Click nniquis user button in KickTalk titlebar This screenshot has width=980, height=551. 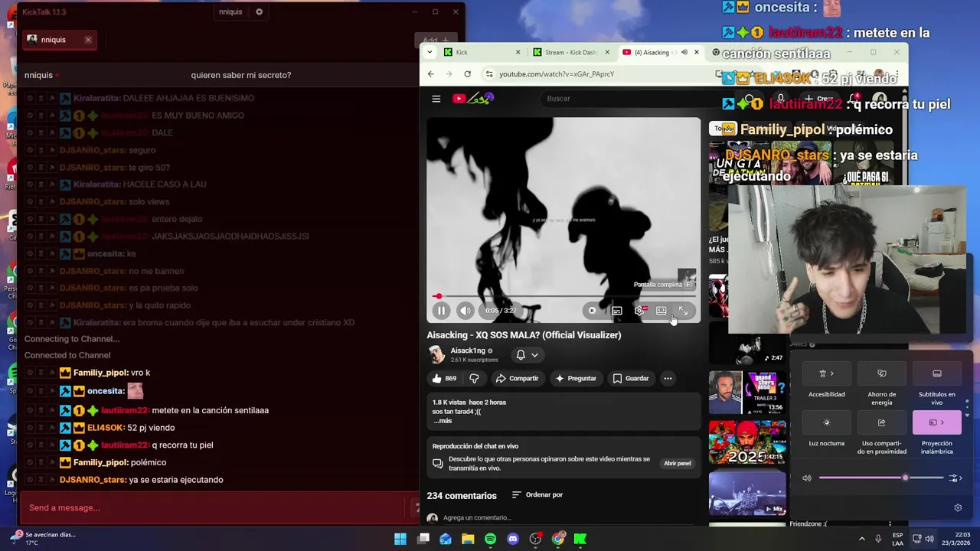coord(230,11)
